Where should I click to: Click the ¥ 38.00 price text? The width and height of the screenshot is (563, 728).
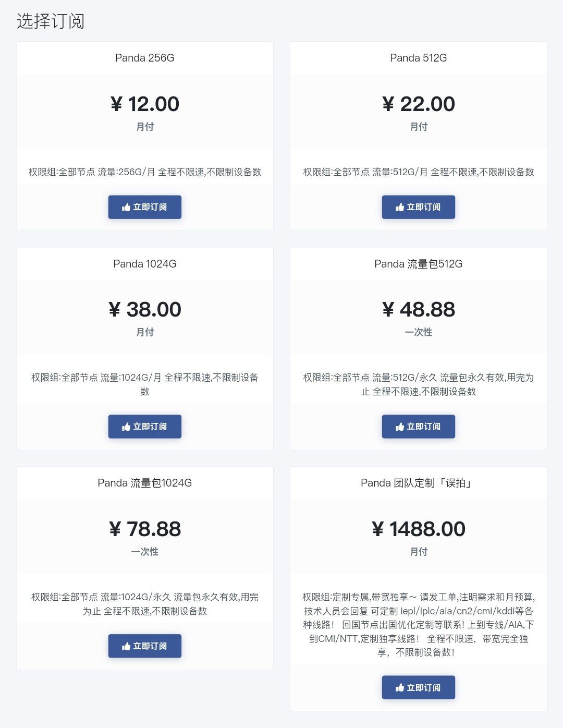pos(145,309)
